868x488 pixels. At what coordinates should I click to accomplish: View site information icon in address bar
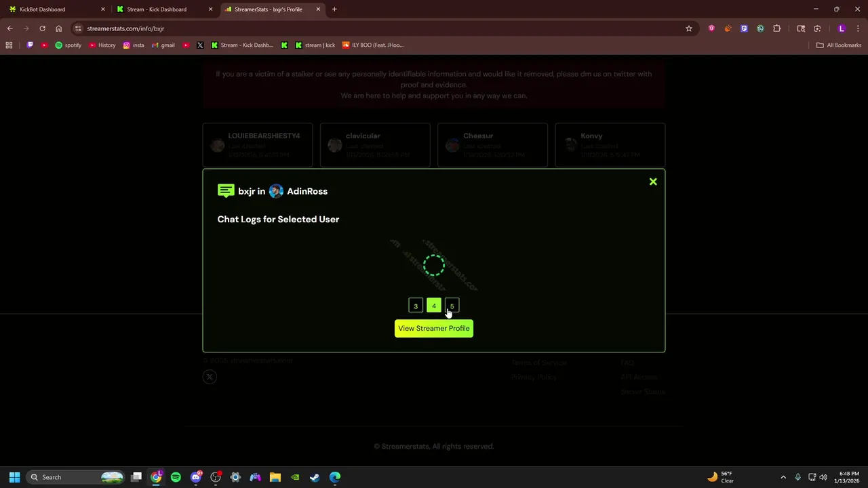pyautogui.click(x=78, y=28)
